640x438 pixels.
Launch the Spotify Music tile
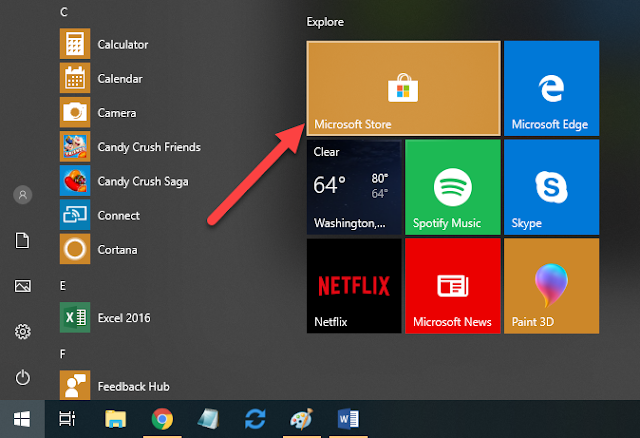(x=453, y=187)
